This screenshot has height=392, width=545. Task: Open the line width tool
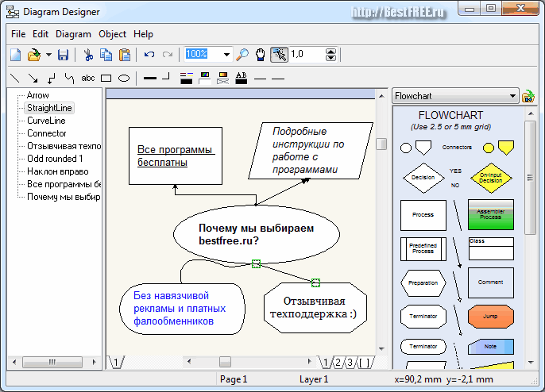(x=150, y=78)
